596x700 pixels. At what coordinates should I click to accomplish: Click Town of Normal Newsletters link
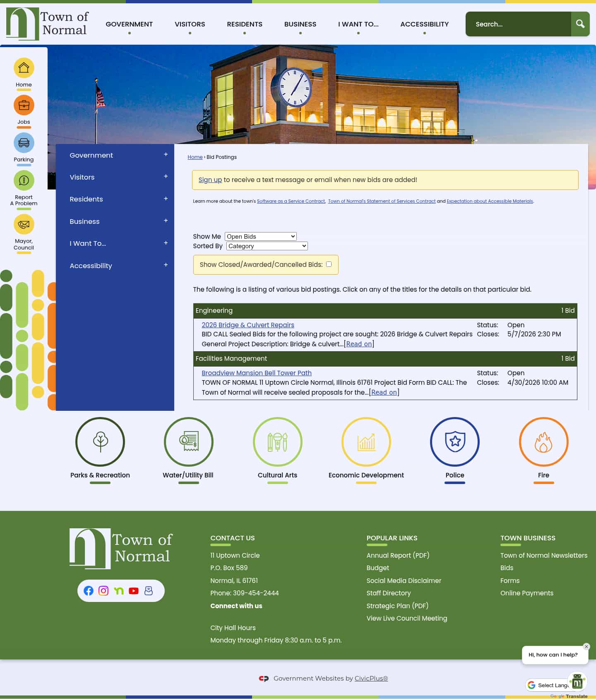[544, 556]
